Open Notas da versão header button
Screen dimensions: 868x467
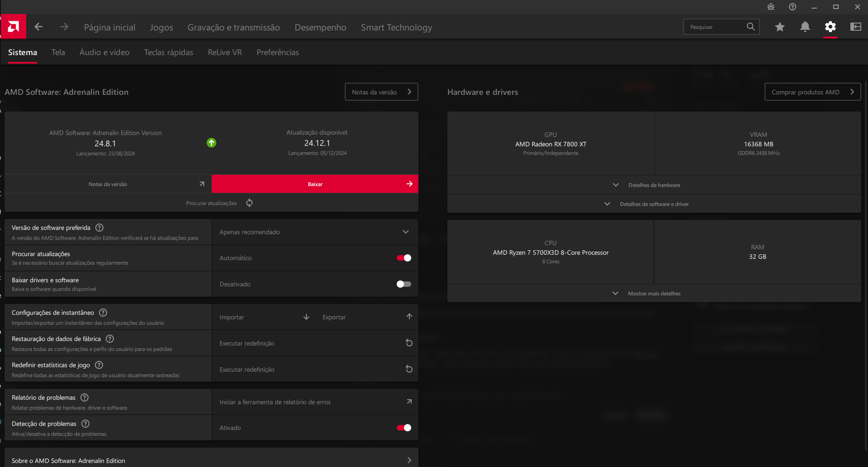pyautogui.click(x=381, y=92)
